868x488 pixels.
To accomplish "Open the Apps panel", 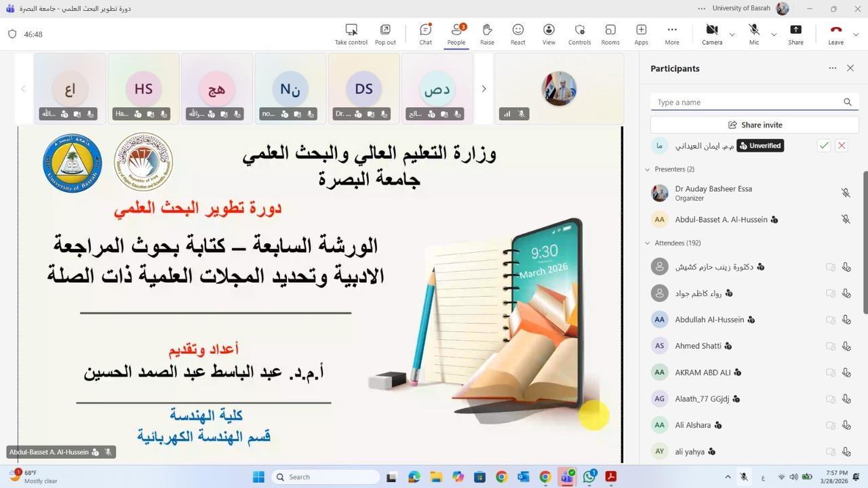I will click(641, 34).
